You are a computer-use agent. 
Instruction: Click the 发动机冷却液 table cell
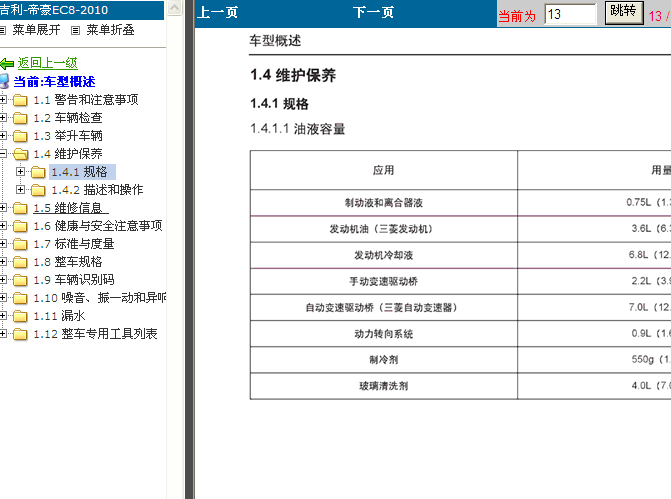click(383, 255)
